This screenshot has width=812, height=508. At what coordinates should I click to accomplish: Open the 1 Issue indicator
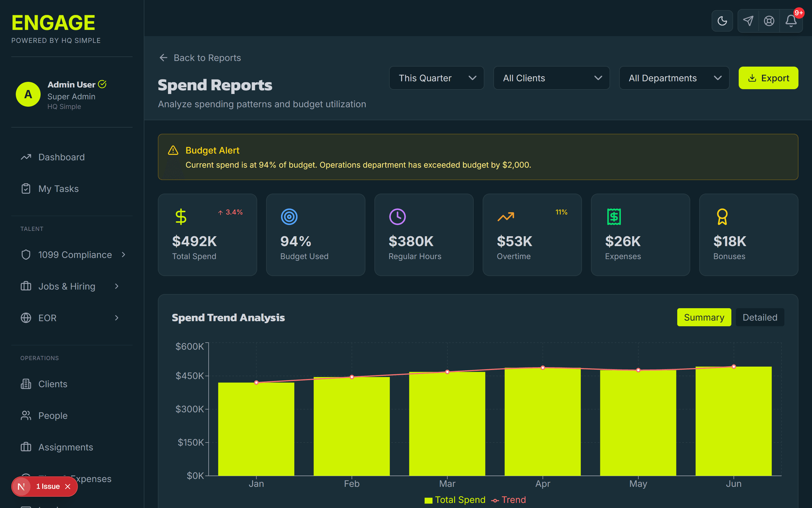click(48, 487)
